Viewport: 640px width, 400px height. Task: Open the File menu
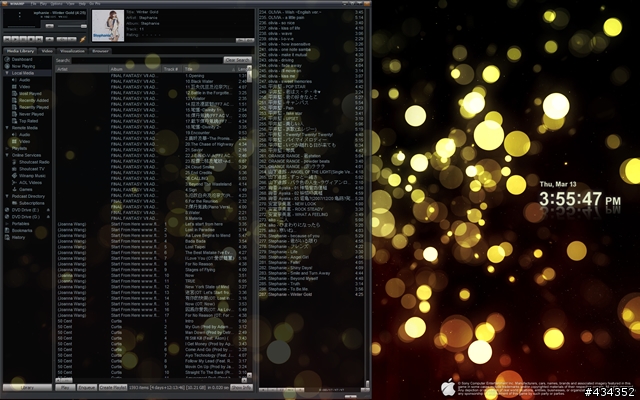pos(33,4)
